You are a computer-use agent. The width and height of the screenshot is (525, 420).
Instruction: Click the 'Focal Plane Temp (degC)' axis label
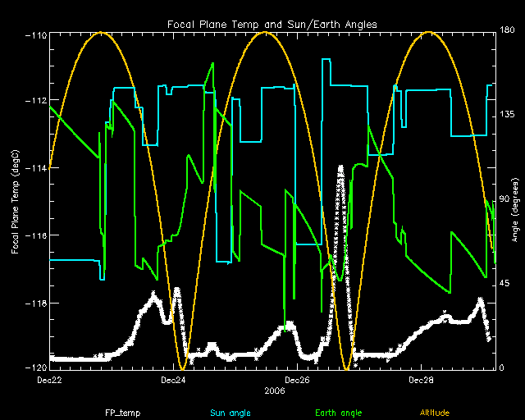(16, 202)
